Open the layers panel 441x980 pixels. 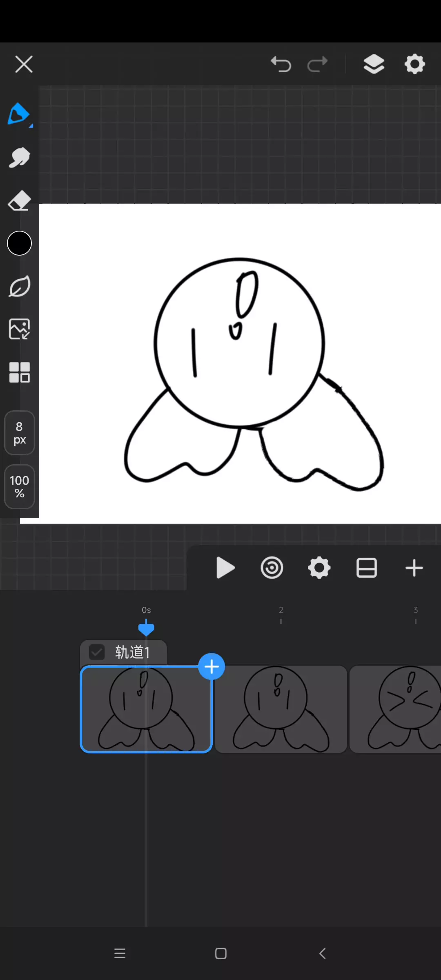[x=374, y=64]
